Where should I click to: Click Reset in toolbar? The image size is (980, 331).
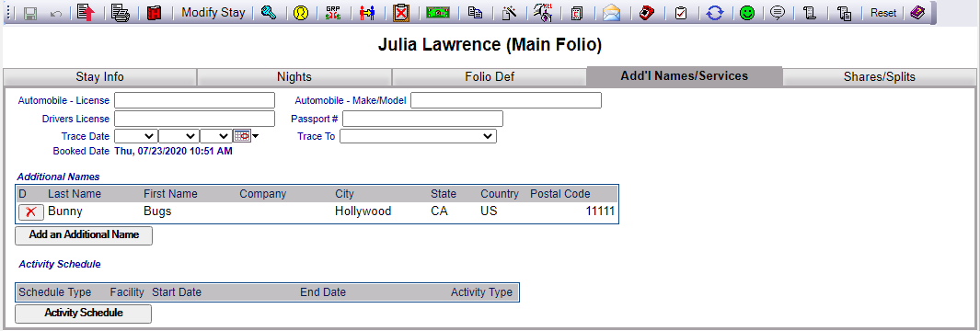tap(883, 13)
